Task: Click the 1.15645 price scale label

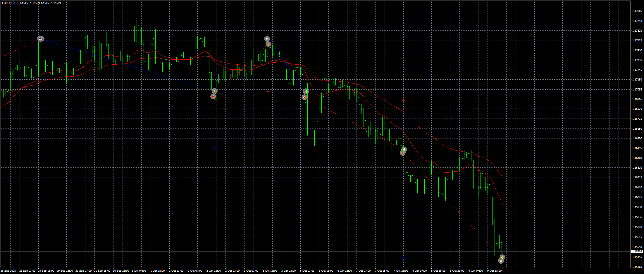Action: tap(637, 237)
